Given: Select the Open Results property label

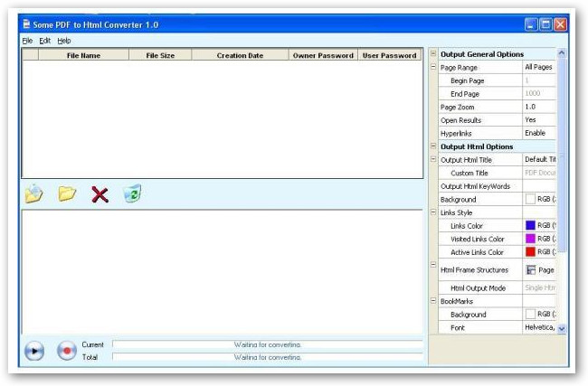Looking at the screenshot, I should tap(460, 120).
